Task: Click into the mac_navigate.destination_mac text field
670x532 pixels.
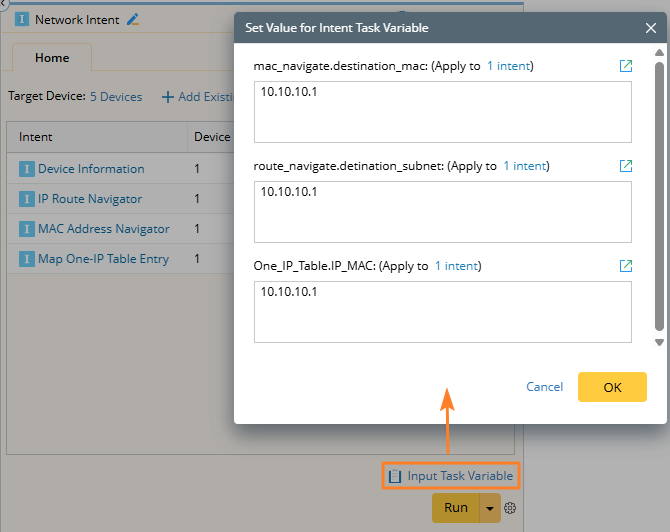Action: (x=443, y=112)
